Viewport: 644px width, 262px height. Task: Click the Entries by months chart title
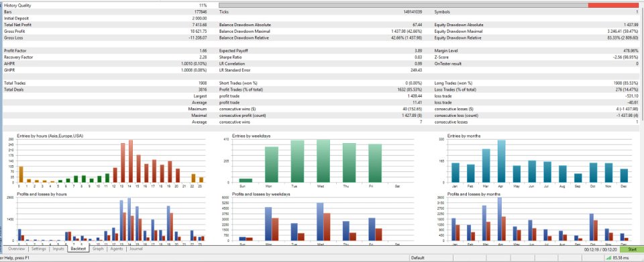tap(465, 136)
